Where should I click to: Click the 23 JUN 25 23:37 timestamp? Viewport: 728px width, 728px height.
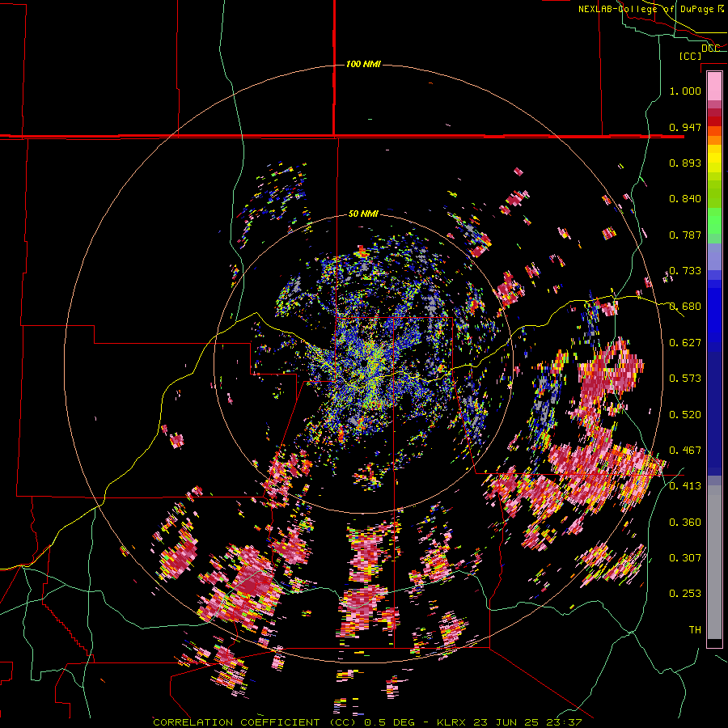click(x=527, y=722)
